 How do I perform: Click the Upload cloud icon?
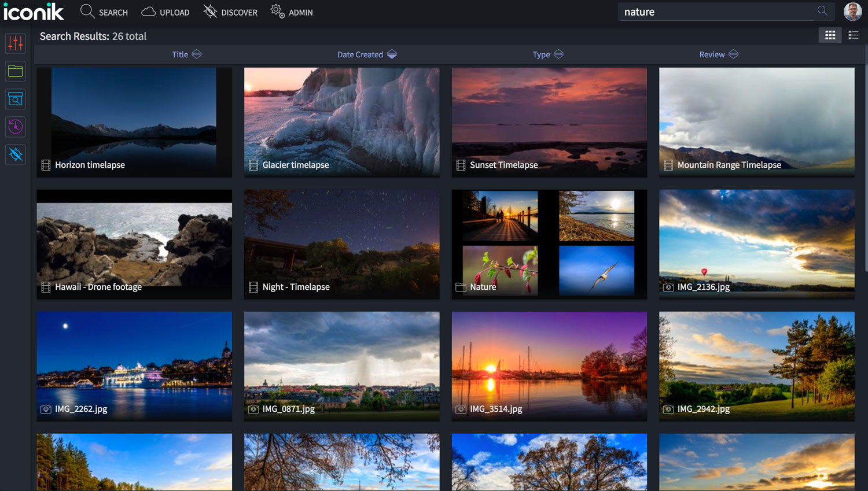tap(149, 12)
